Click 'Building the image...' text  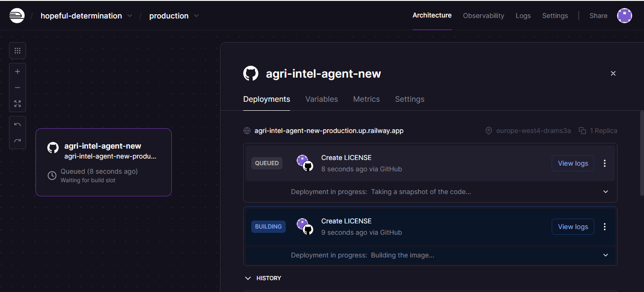[403, 255]
